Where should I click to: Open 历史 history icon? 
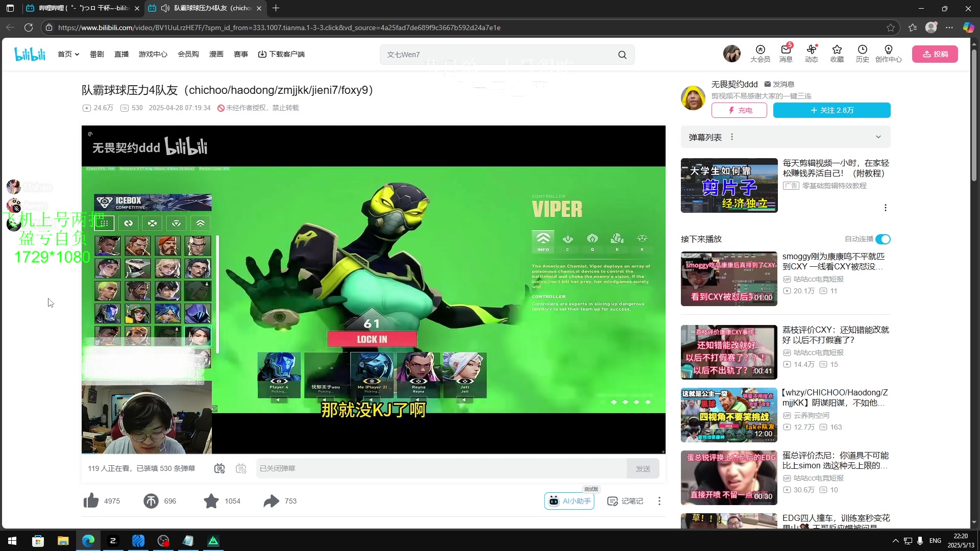(862, 54)
